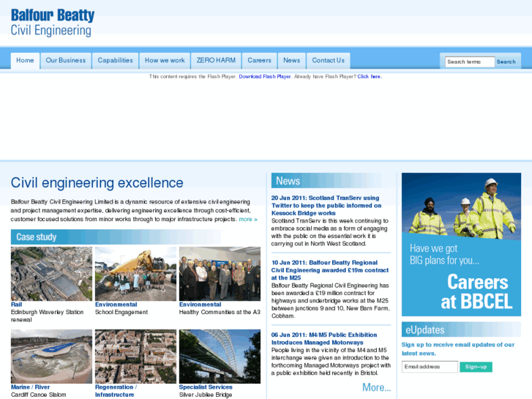Open the 20 Jun 2011 Scotland TranServ headline
This screenshot has width=532, height=399.
(326, 206)
